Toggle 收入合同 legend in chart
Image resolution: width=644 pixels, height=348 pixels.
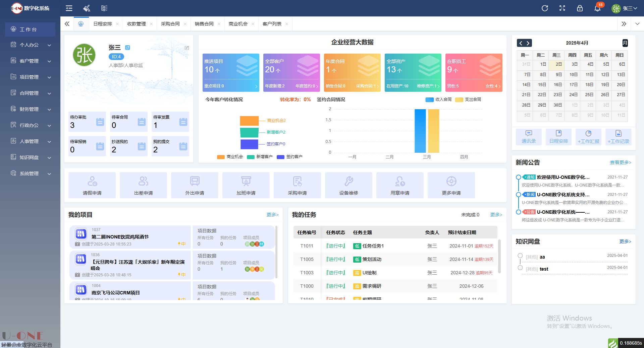click(438, 99)
